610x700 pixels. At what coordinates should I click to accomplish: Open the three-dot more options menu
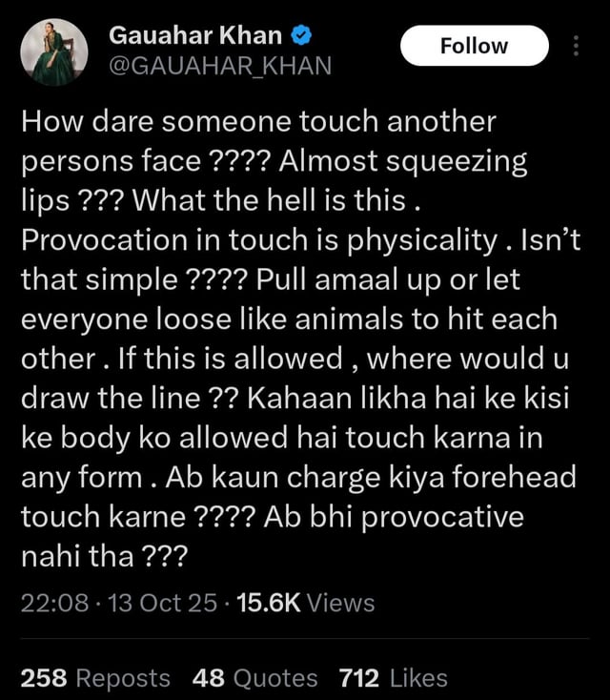pyautogui.click(x=576, y=46)
